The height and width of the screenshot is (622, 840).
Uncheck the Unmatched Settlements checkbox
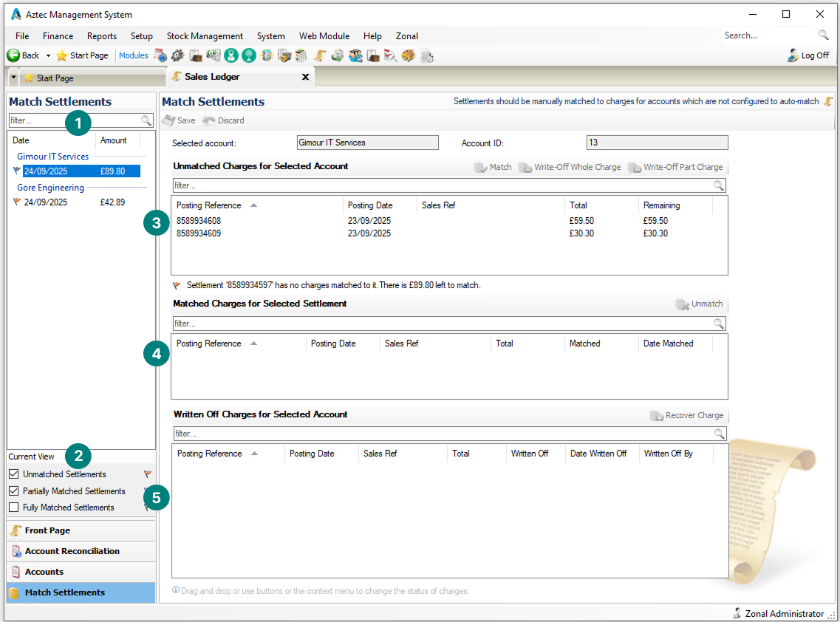point(14,474)
